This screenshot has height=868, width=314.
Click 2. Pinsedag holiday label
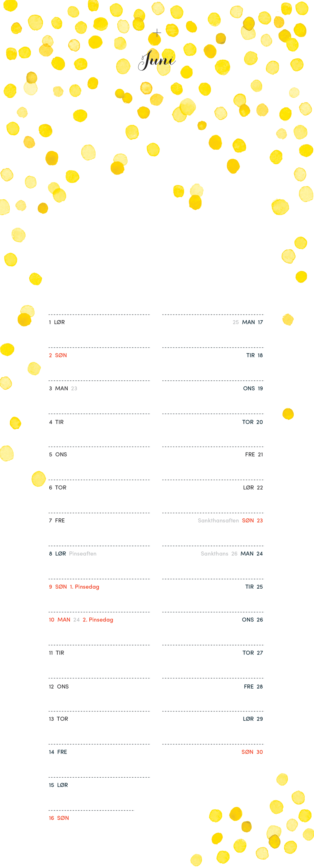(98, 620)
